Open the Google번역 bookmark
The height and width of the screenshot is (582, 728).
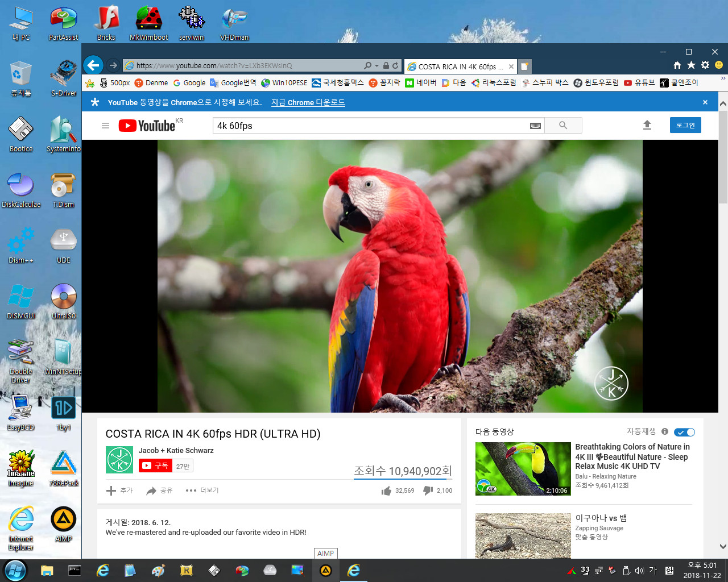[x=233, y=82]
